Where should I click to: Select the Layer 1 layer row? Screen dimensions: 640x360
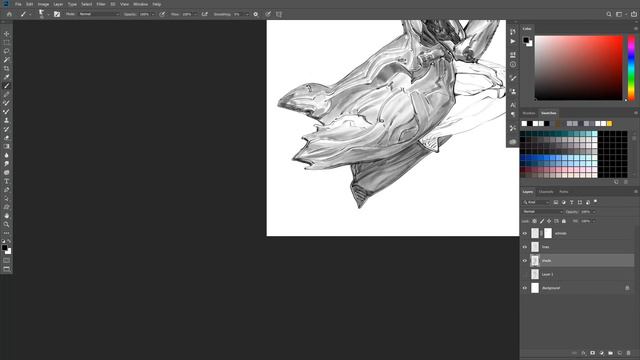coord(582,274)
